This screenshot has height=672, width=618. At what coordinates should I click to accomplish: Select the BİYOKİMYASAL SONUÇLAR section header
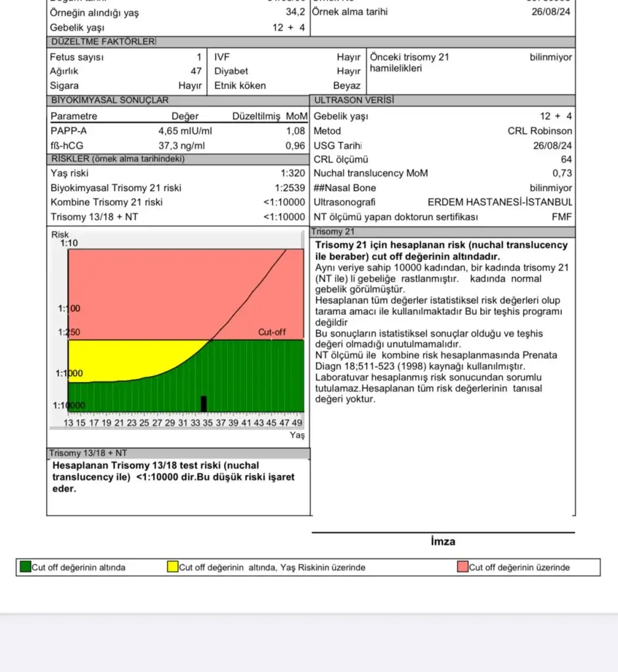(x=110, y=100)
